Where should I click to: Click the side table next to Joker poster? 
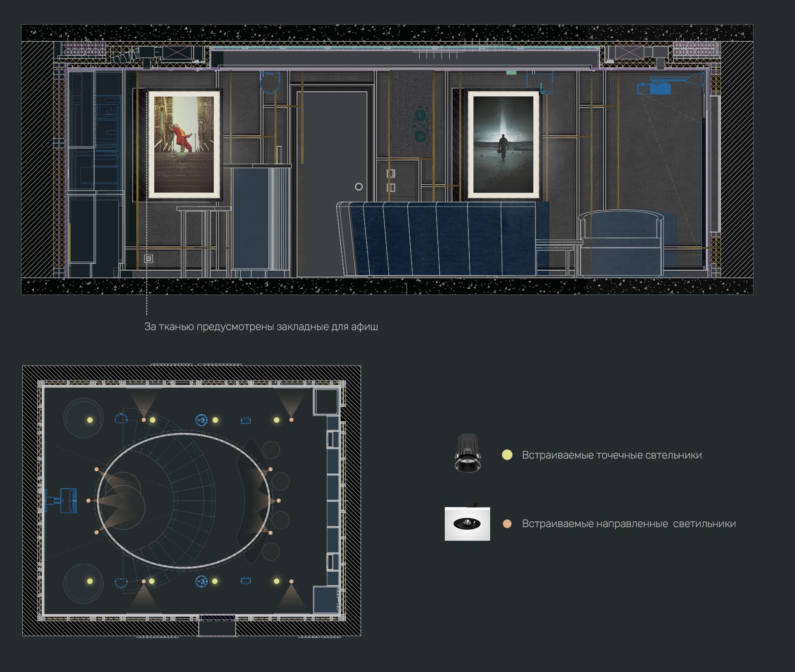pyautogui.click(x=204, y=242)
